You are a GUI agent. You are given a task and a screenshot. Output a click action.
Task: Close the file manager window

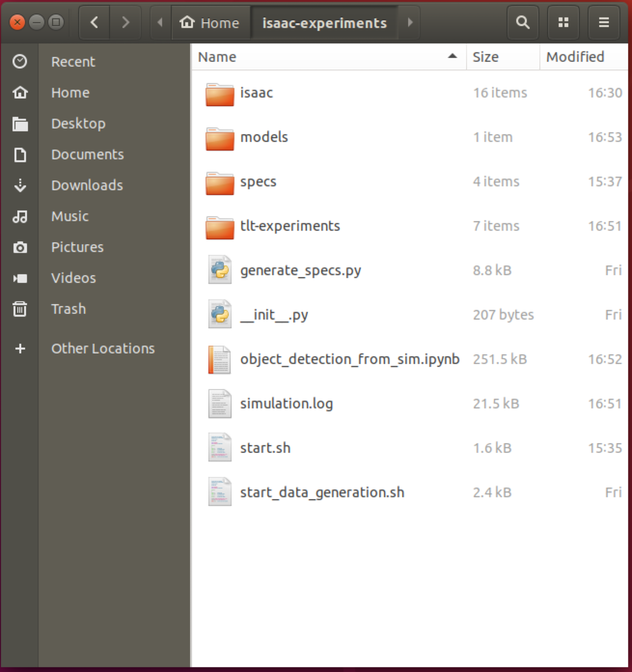[x=17, y=22]
